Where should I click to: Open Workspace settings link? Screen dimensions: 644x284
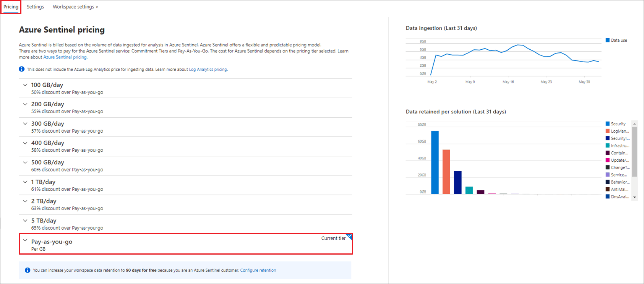pos(75,7)
